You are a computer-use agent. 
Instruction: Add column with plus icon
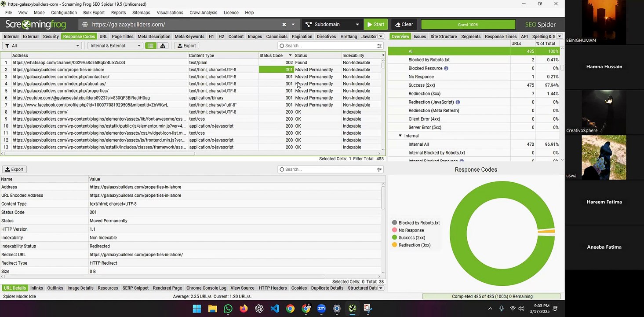point(383,55)
